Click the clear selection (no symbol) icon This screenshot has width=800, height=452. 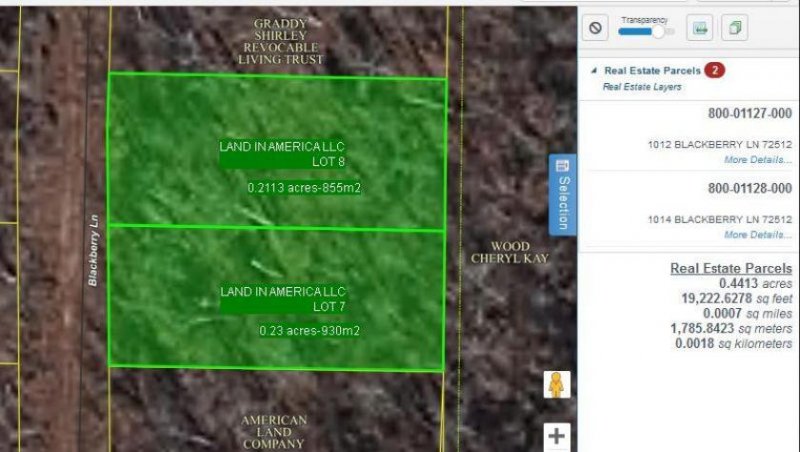595,28
